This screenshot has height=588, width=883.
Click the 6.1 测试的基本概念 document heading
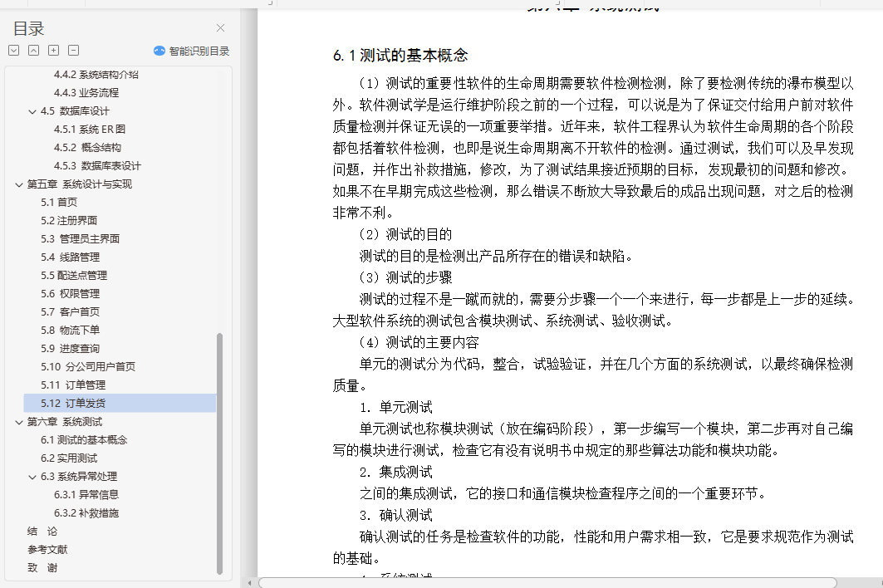400,55
